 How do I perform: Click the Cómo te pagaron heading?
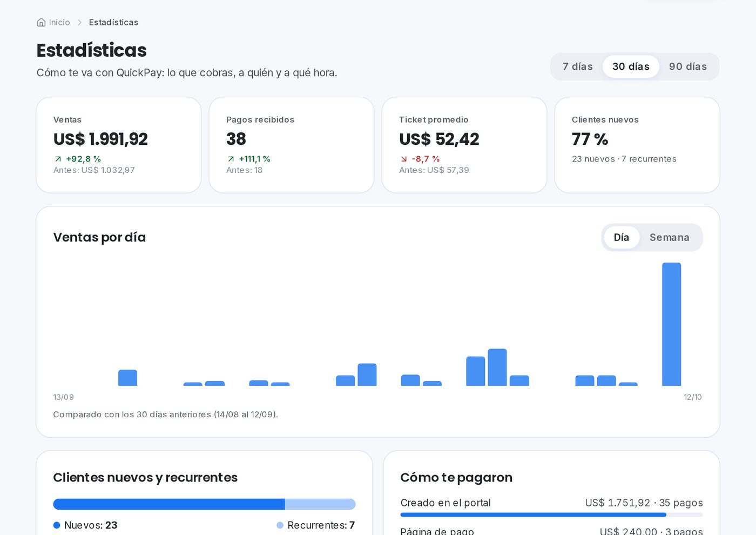[456, 477]
